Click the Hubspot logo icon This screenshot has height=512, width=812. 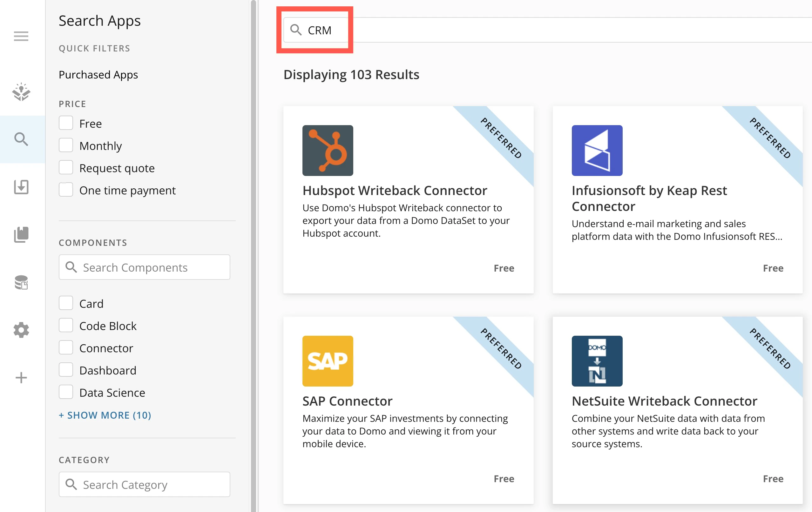click(328, 150)
